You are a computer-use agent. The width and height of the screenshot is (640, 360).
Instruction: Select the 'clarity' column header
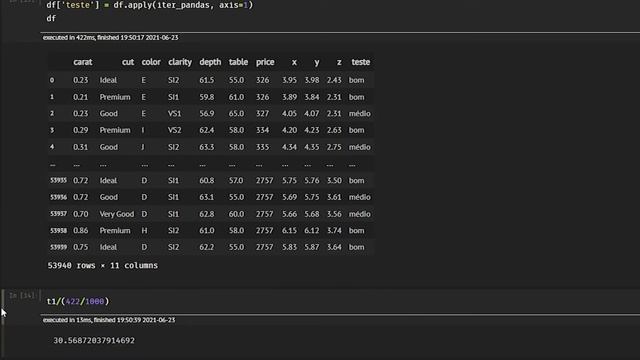(x=180, y=62)
